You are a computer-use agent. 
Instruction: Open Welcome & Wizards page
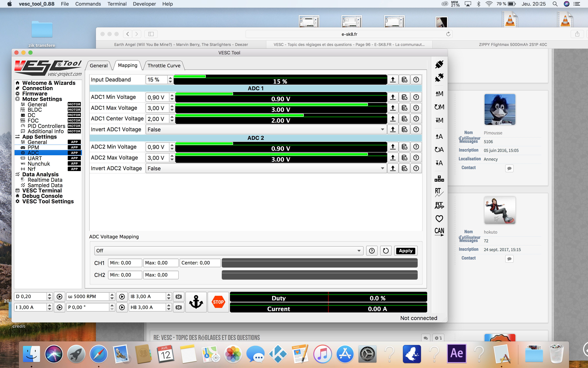pyautogui.click(x=49, y=83)
